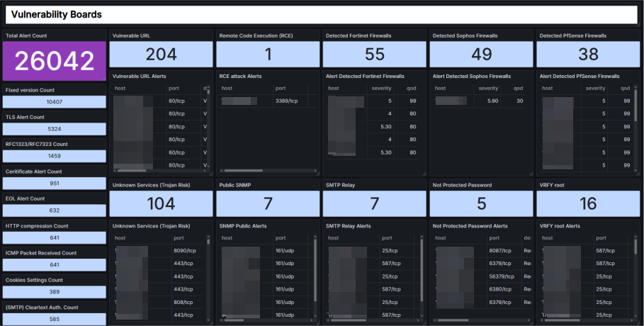Select the Not Protected Password value 5

point(481,203)
